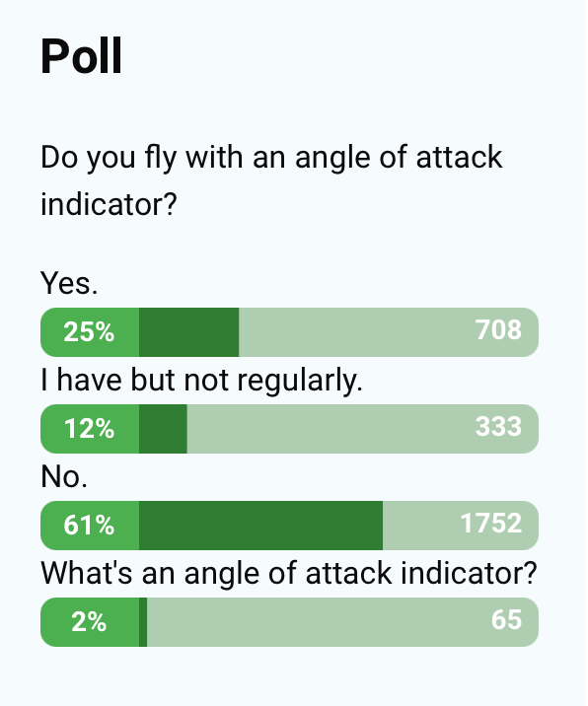Click dark green filled portion of Yes bar
Viewport: 588px width, 706px height.
188,332
